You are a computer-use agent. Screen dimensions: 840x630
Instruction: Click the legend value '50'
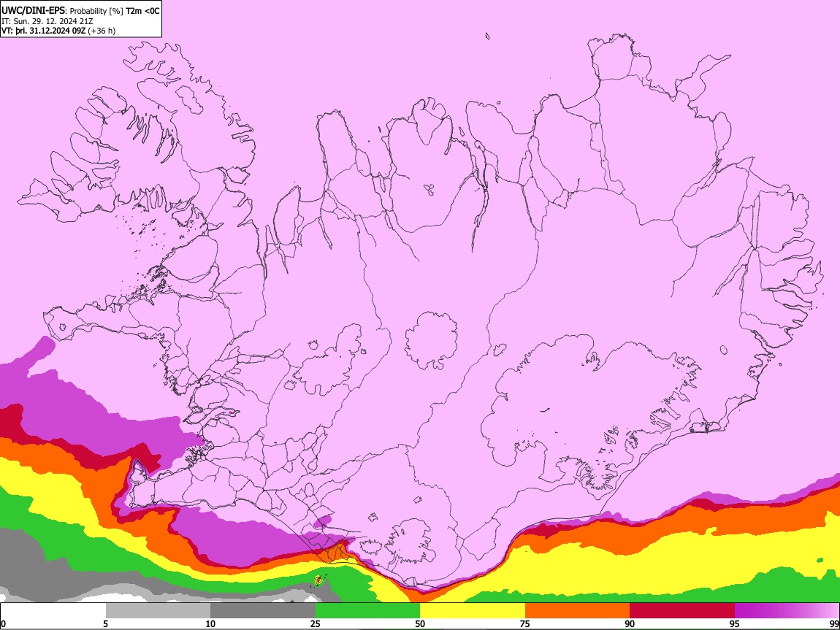(x=420, y=624)
